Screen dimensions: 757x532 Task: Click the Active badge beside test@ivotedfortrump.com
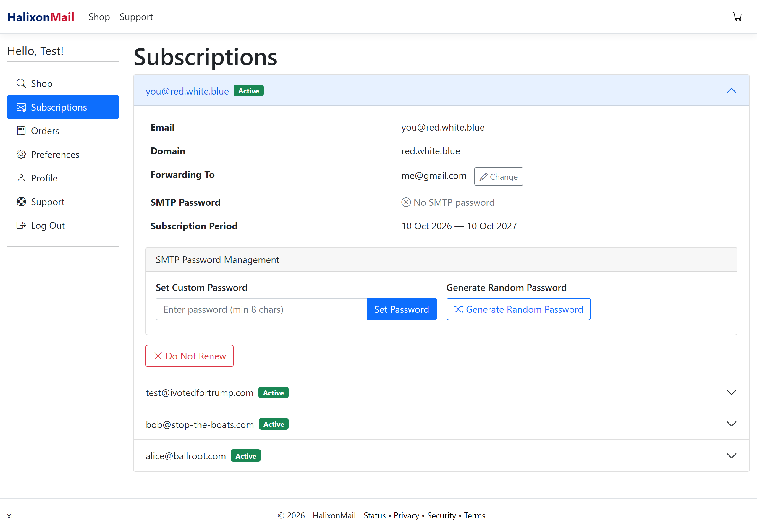(x=273, y=393)
